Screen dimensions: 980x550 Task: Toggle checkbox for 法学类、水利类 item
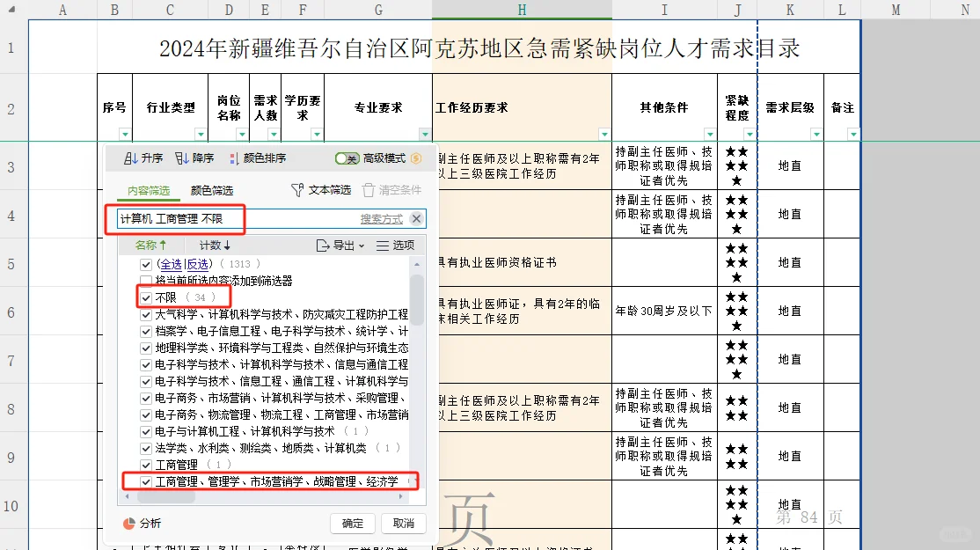tap(146, 448)
